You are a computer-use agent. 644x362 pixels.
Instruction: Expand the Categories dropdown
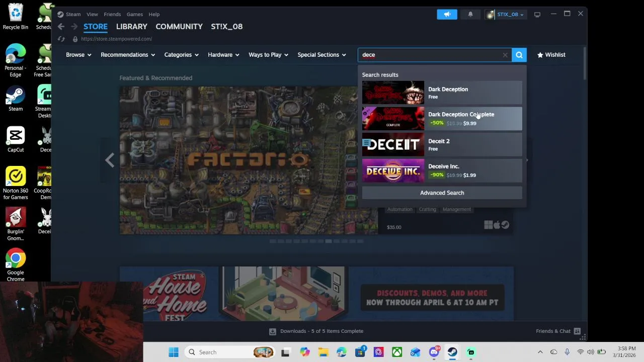pyautogui.click(x=181, y=55)
